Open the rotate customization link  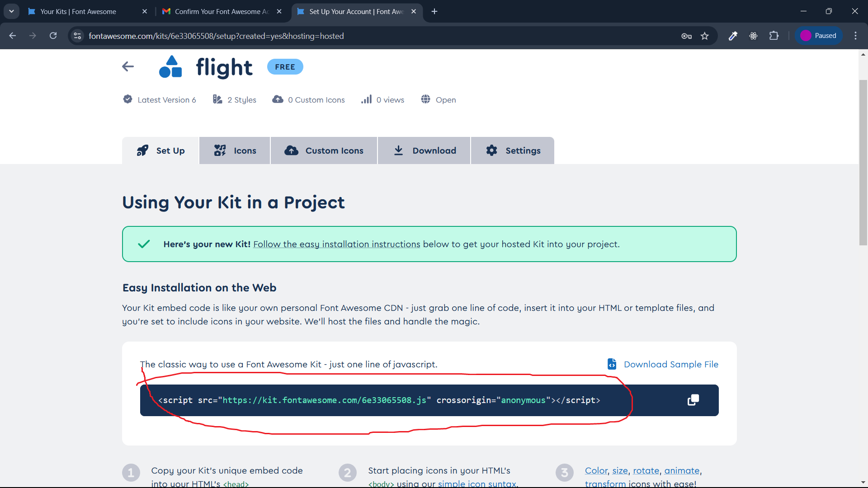coord(646,470)
